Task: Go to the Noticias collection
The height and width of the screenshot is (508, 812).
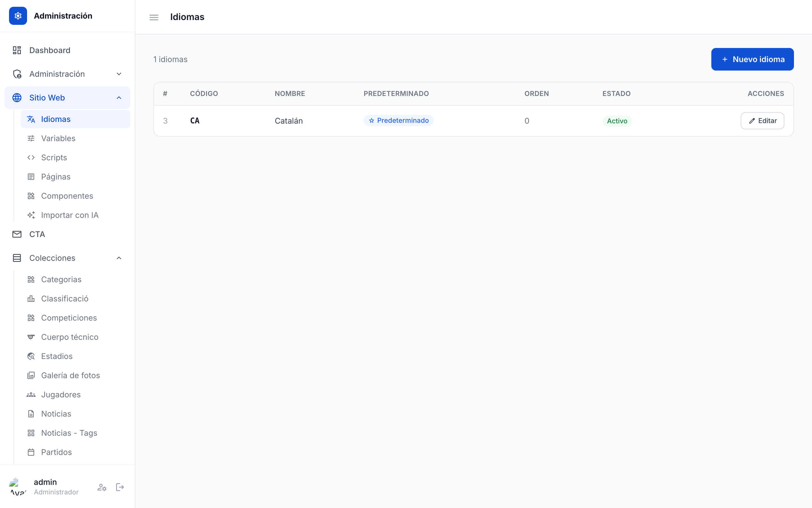Action: point(75,413)
